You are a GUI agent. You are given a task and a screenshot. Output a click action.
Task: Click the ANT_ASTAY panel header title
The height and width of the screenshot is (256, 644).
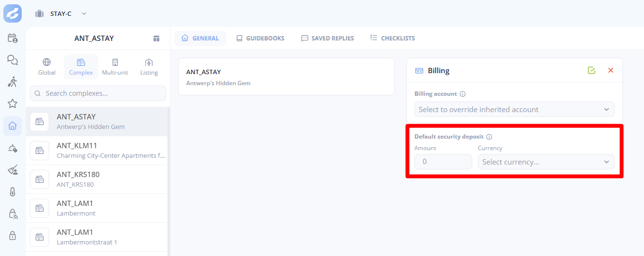(94, 38)
